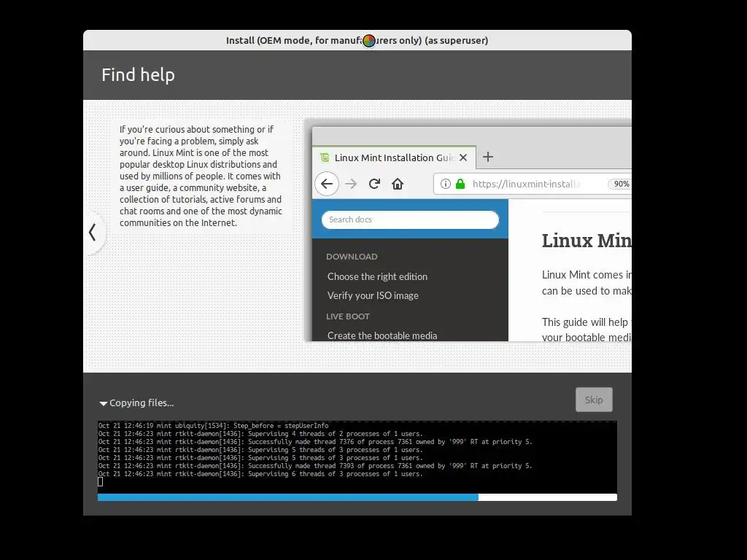Screen dimensions: 747x560
Task: Select the Linux Mint Installation Guide tab
Action: (x=395, y=157)
